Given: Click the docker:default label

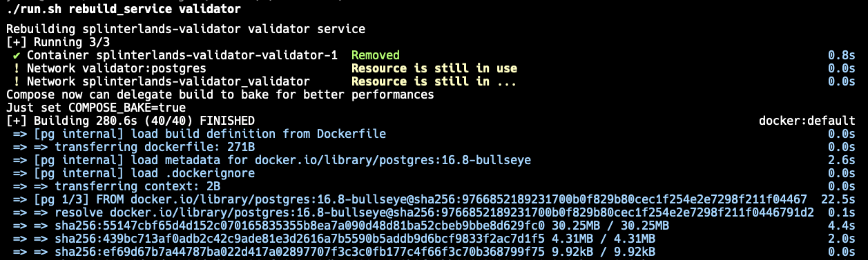Looking at the screenshot, I should (x=807, y=121).
